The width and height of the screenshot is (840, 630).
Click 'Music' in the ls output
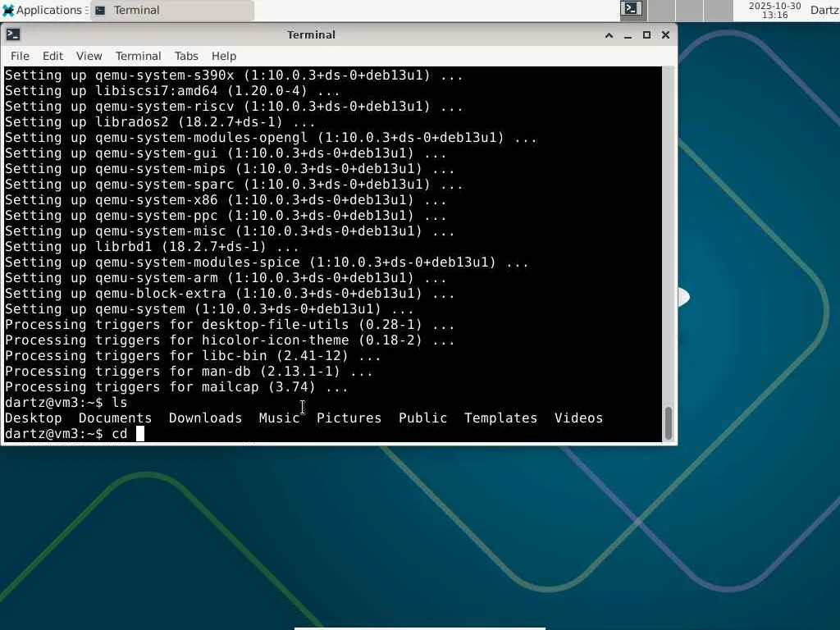[x=279, y=418]
